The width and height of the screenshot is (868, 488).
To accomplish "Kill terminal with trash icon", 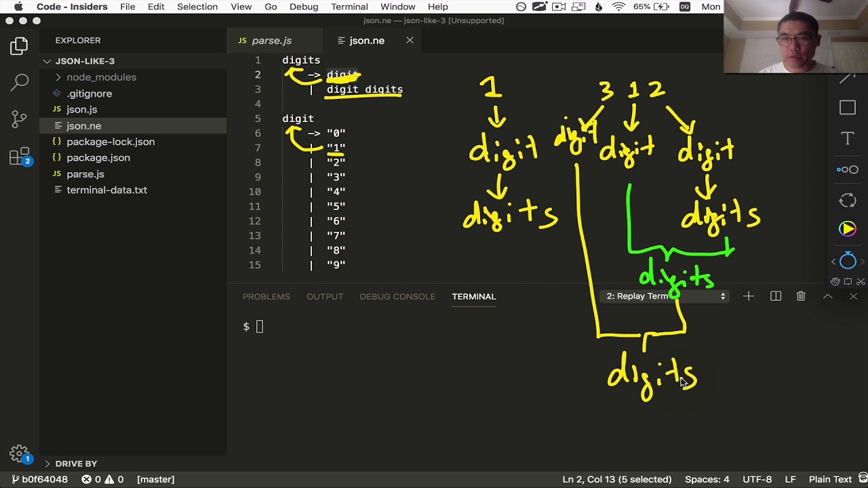I will click(x=801, y=296).
